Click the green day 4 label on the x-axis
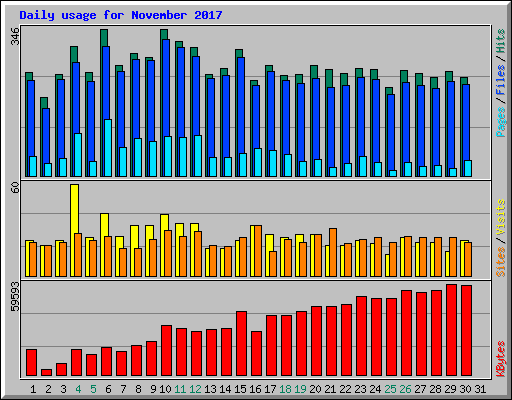512x400 pixels. [x=78, y=389]
